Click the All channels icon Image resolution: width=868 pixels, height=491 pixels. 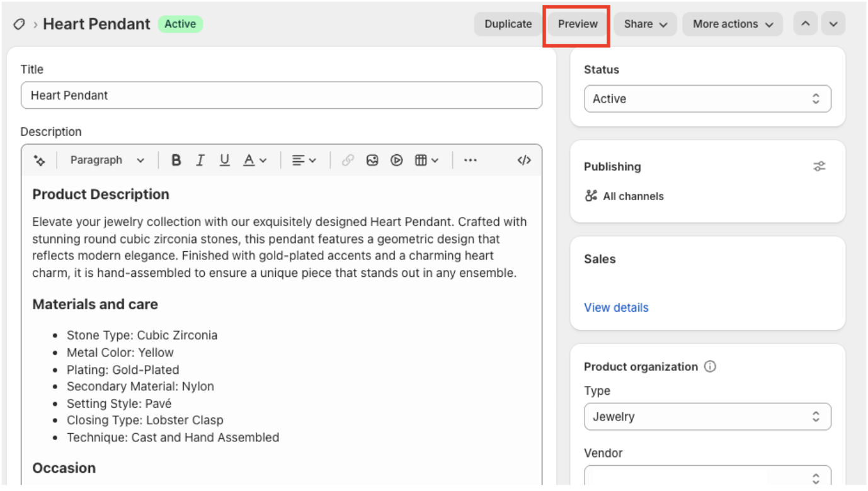[x=591, y=196]
